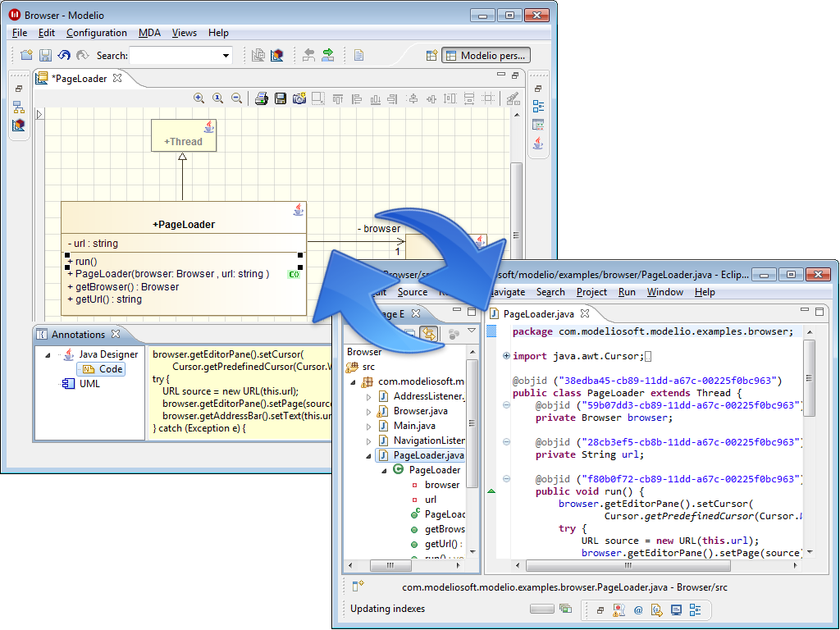Expand the AddressListener file node
This screenshot has height=630, width=840.
coord(368,397)
